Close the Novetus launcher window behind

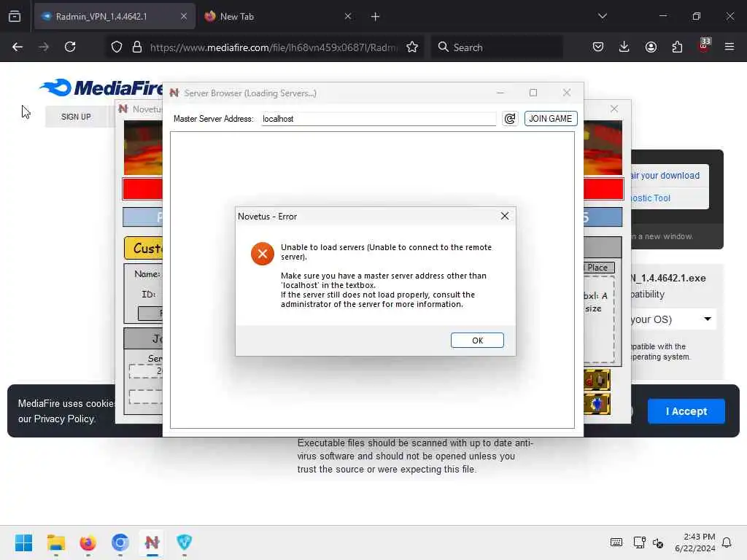pos(614,109)
